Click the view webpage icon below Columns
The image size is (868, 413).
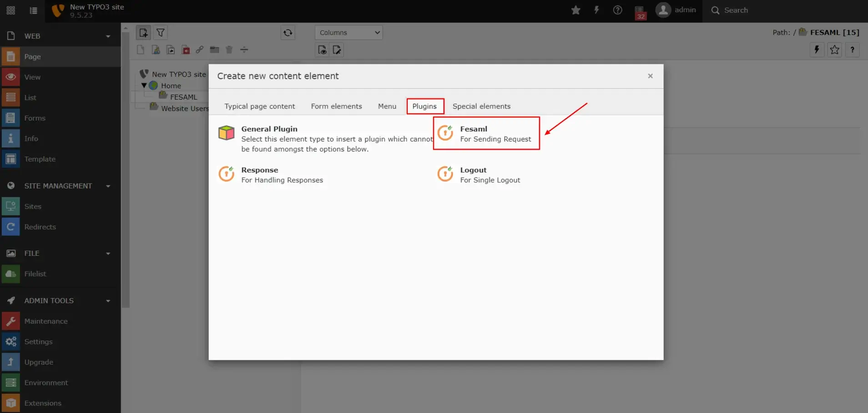pyautogui.click(x=322, y=50)
